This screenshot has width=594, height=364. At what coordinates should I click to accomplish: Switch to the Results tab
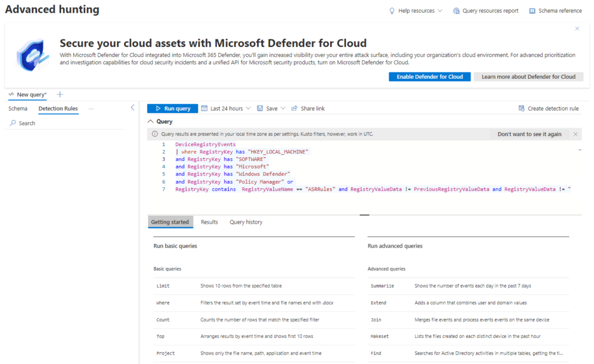[x=209, y=221]
